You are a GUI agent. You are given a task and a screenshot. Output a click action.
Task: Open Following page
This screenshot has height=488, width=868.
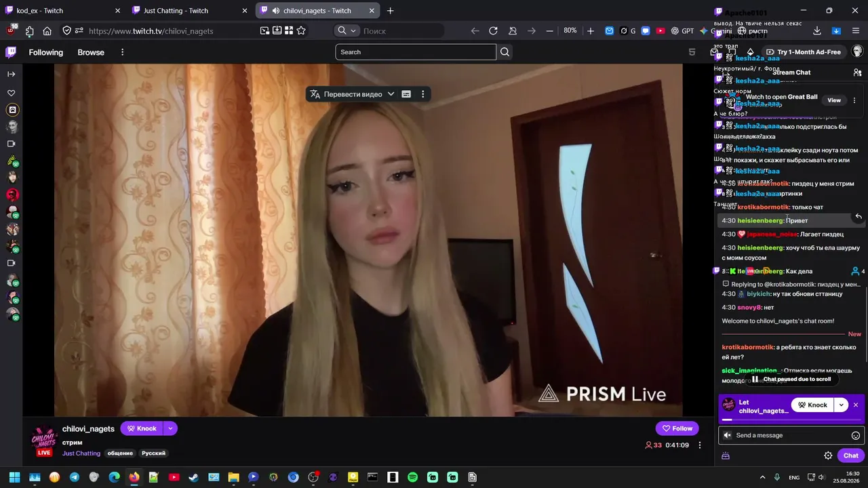click(x=46, y=52)
